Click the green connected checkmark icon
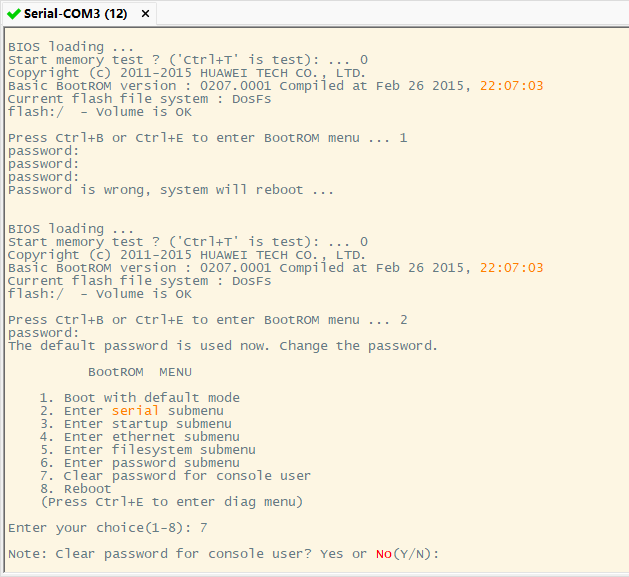The image size is (629, 577). point(13,15)
